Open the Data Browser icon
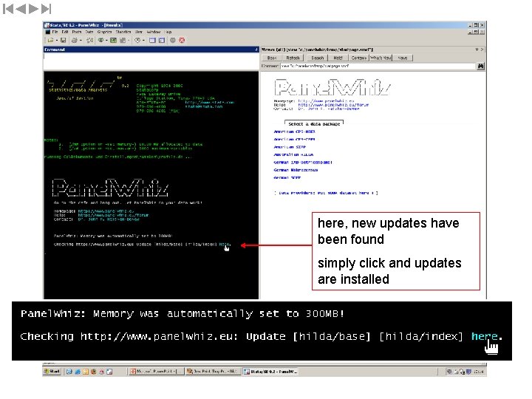The height and width of the screenshot is (399, 532). [x=162, y=41]
